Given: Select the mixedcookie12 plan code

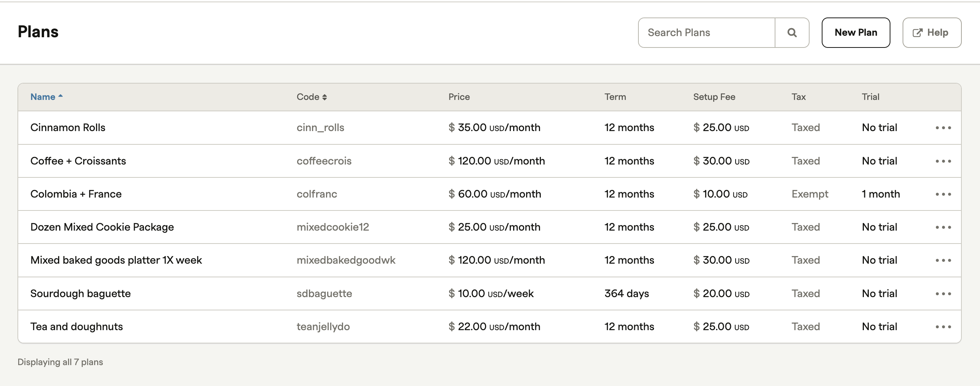Looking at the screenshot, I should [332, 227].
